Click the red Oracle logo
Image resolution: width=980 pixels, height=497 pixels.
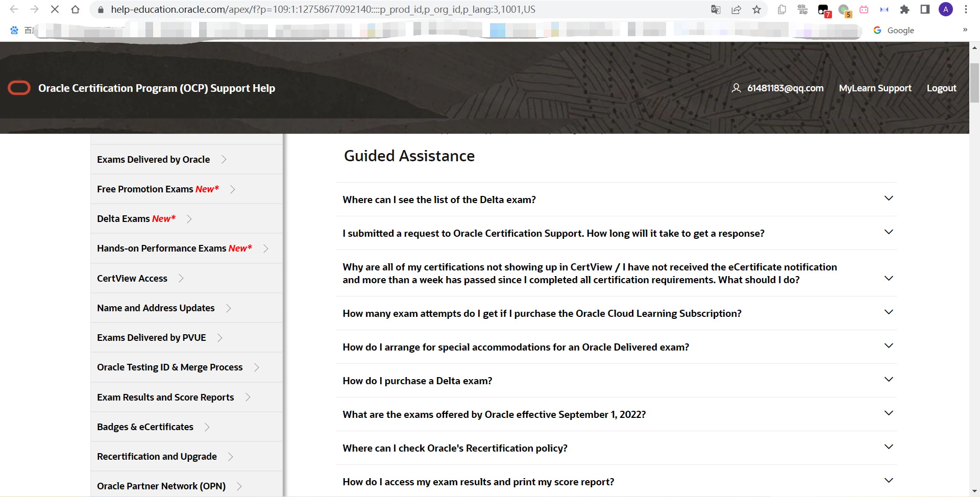pos(19,88)
